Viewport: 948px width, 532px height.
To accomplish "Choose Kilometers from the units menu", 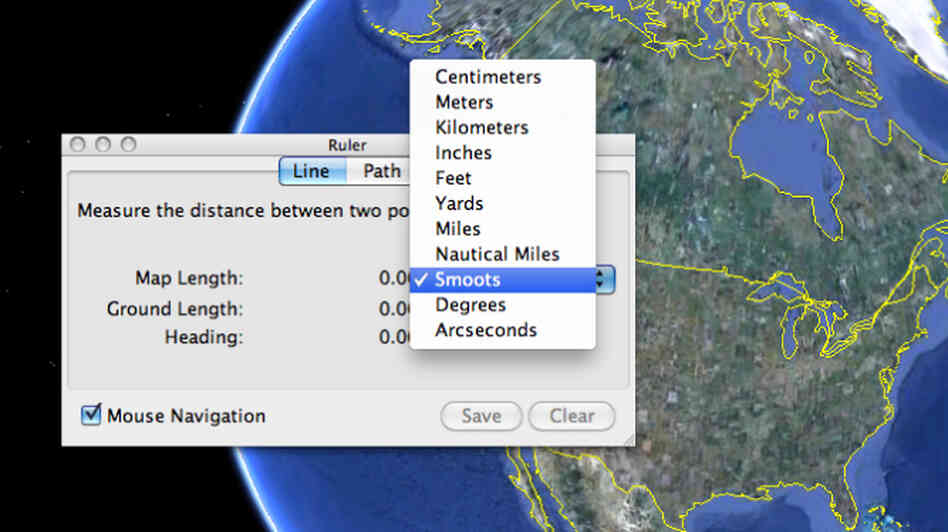I will [502, 128].
